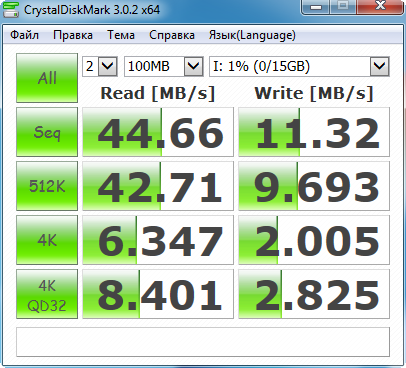
Task: Select 512K read value 42.71
Action: pyautogui.click(x=158, y=186)
